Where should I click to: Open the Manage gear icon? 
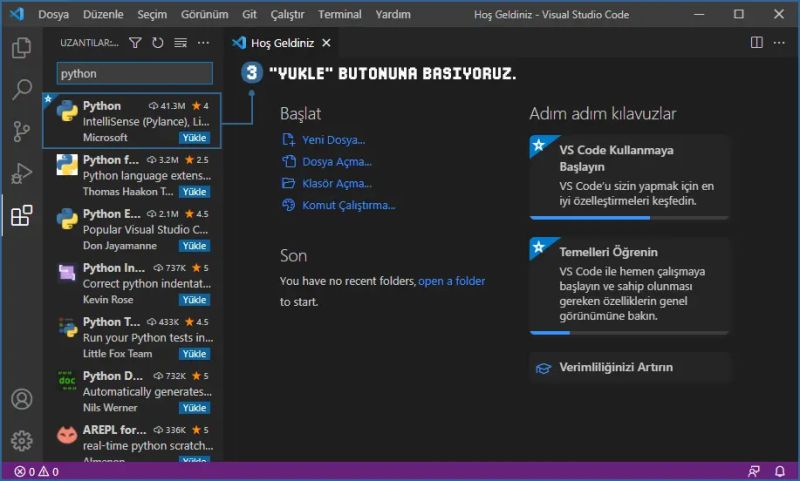coord(21,441)
